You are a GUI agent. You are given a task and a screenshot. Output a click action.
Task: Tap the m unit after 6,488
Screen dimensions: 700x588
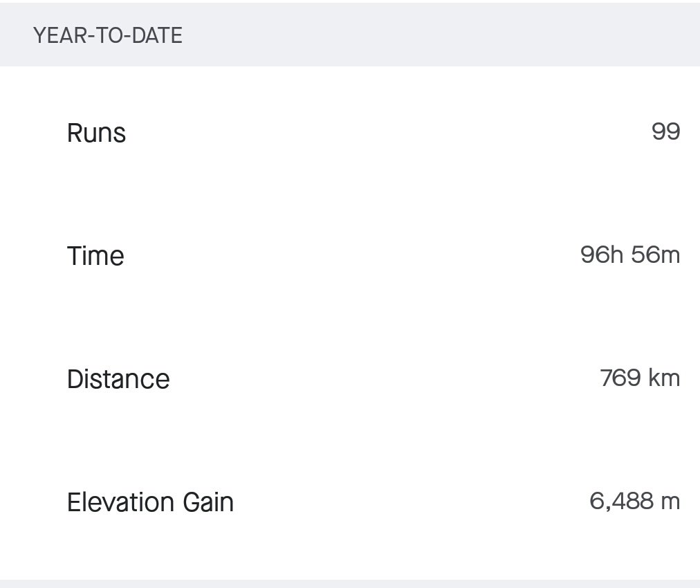click(x=670, y=502)
